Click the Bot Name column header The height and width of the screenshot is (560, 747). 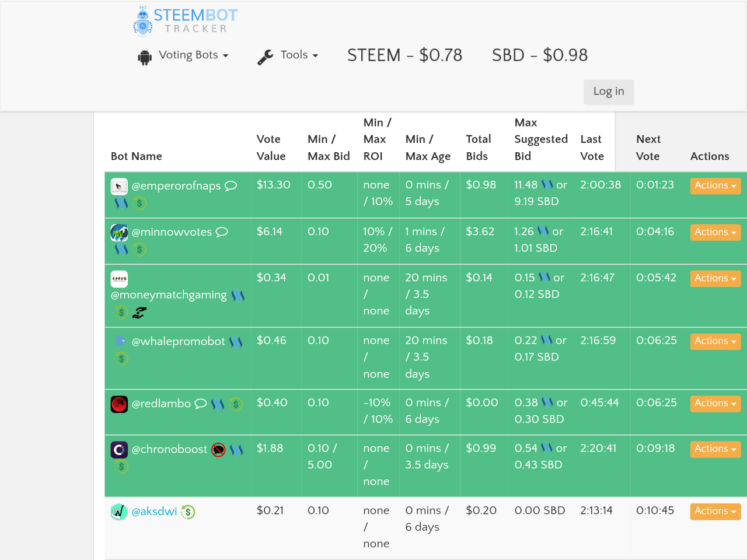point(137,156)
